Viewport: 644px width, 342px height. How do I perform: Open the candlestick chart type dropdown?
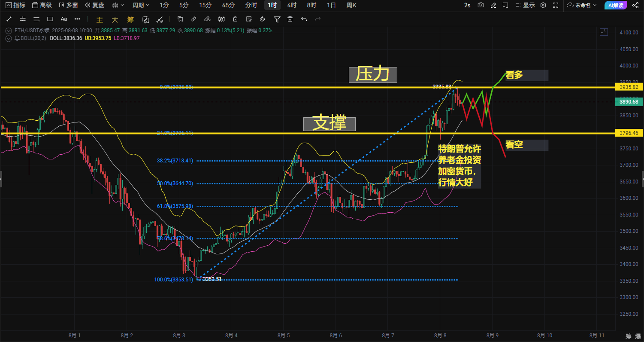pyautogui.click(x=118, y=5)
